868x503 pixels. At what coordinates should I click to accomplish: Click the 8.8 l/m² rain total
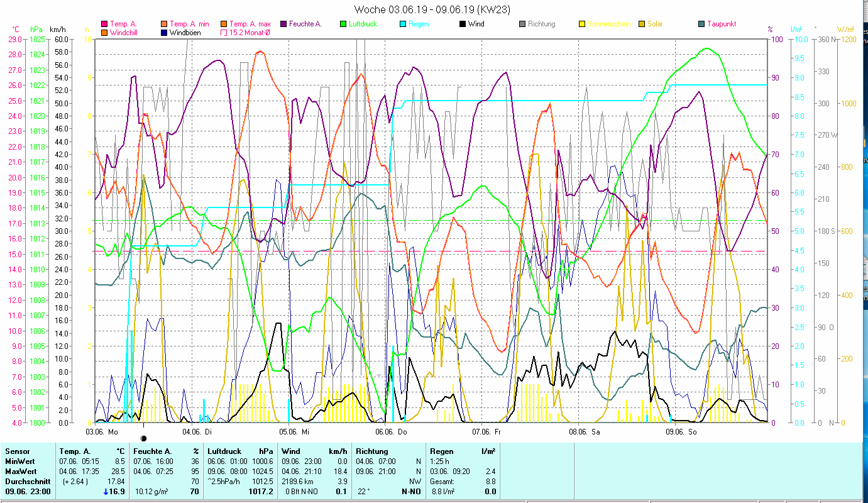pyautogui.click(x=443, y=492)
